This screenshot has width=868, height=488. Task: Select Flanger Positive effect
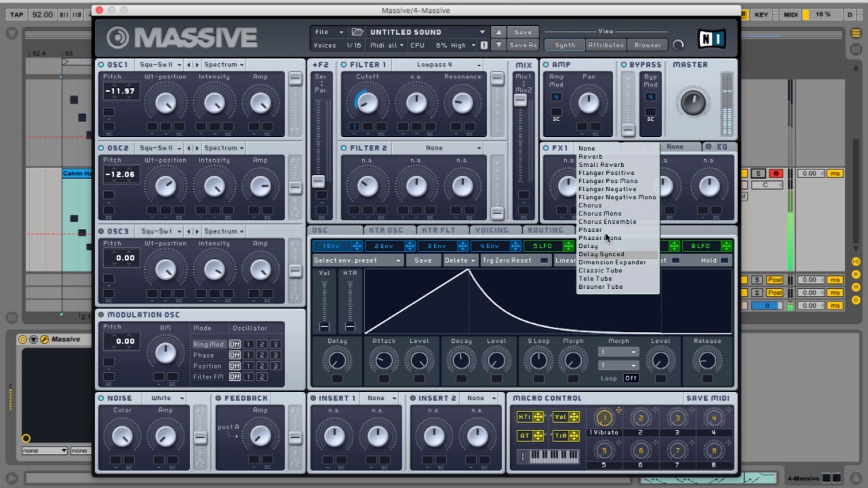coord(606,173)
